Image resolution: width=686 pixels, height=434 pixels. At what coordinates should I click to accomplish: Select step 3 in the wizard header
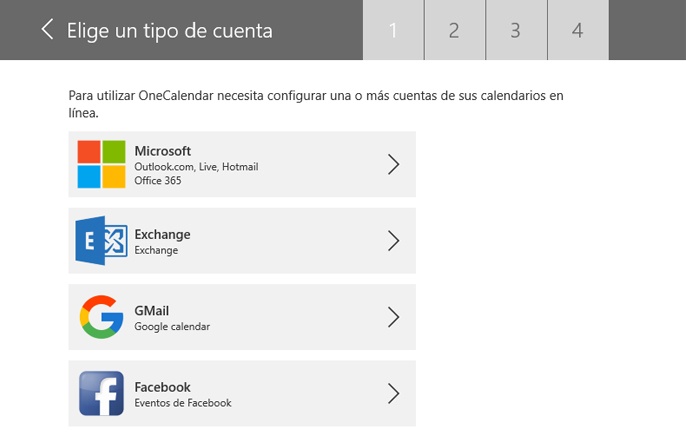516,30
